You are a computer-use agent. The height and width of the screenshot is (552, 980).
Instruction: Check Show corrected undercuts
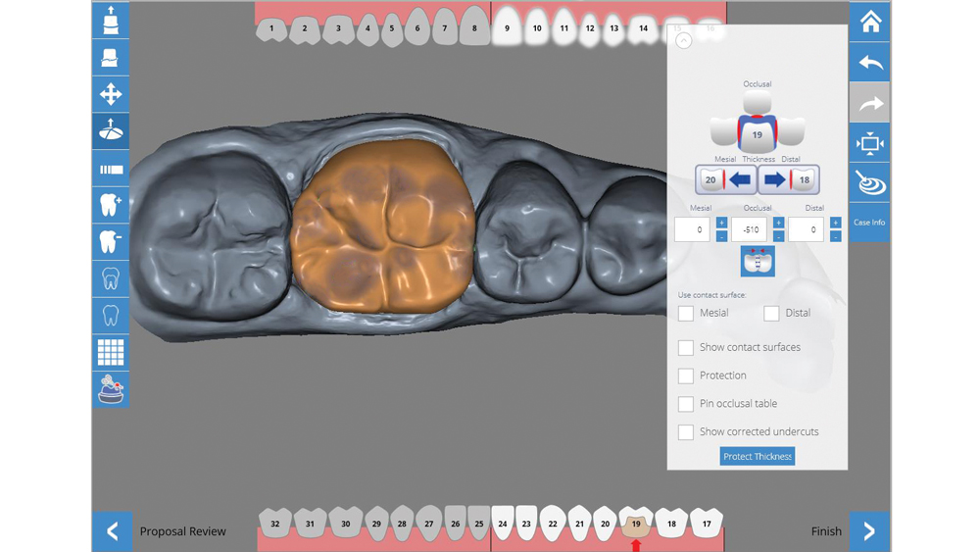[x=686, y=432]
